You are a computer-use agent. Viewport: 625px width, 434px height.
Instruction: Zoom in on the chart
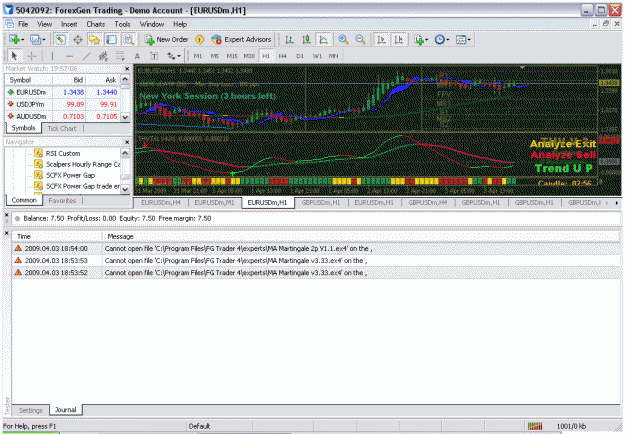point(343,39)
